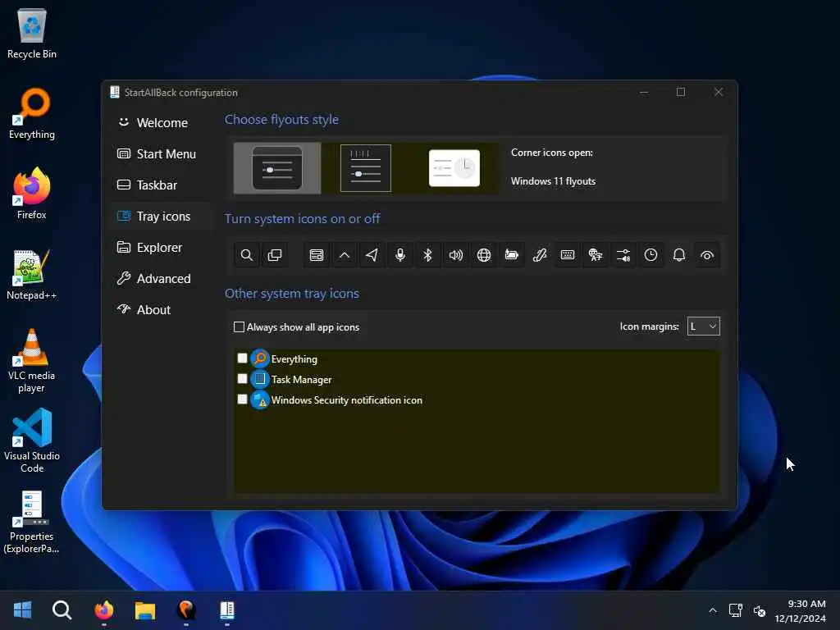Expand the taskbar hidden icons chevron

713,610
